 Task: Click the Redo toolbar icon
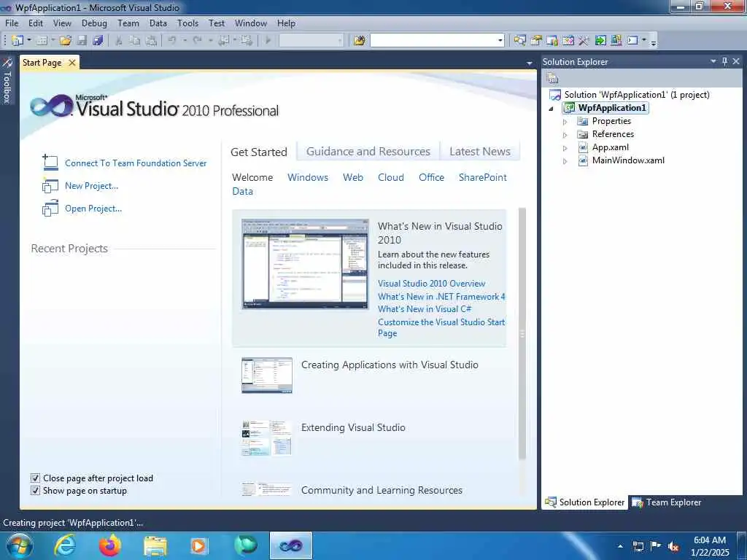(x=197, y=41)
